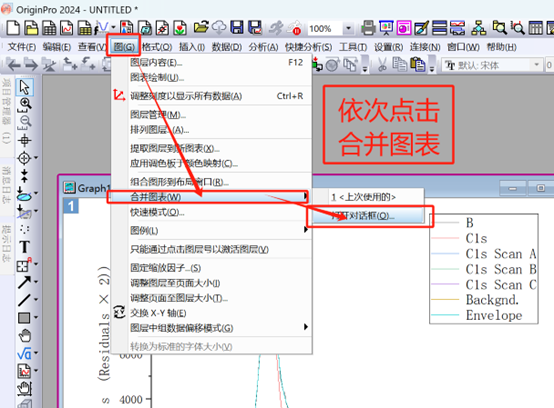This screenshot has width=554, height=408.
Task: Select the Zoom Out tool
Action: point(24,123)
